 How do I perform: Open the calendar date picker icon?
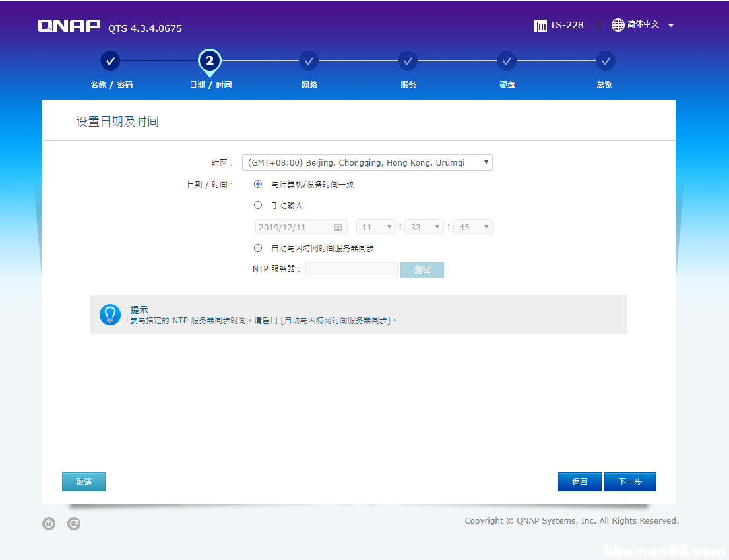(338, 227)
